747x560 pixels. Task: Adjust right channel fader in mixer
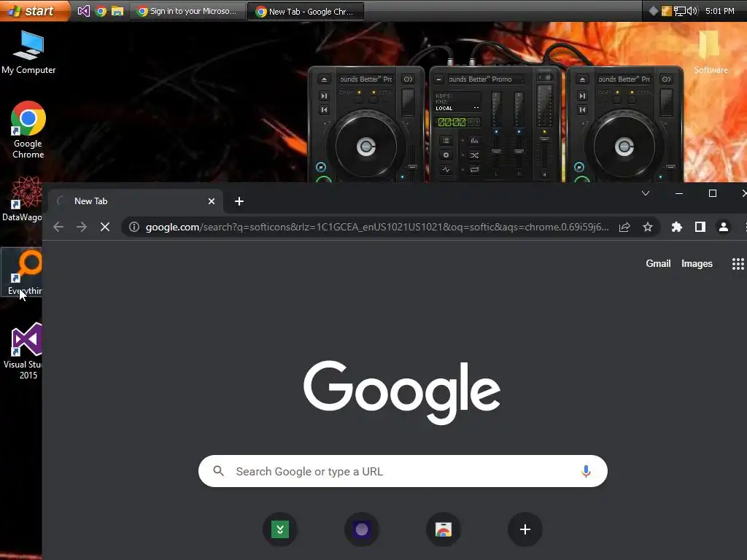pos(519,152)
